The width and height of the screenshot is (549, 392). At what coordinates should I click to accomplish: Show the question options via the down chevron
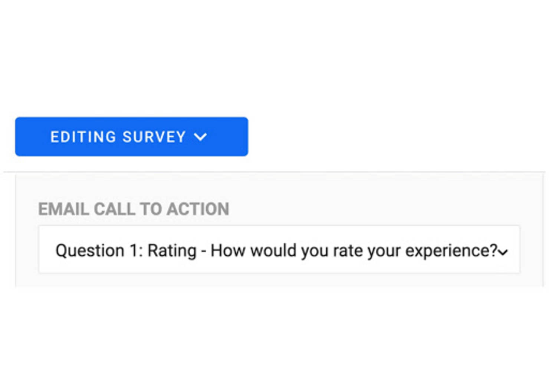coord(503,253)
